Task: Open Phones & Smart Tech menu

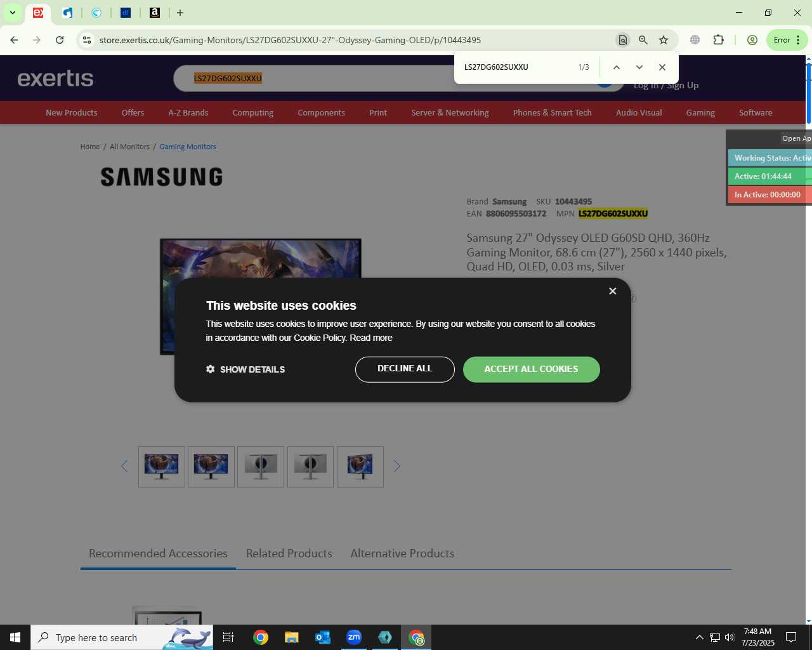Action: (552, 112)
